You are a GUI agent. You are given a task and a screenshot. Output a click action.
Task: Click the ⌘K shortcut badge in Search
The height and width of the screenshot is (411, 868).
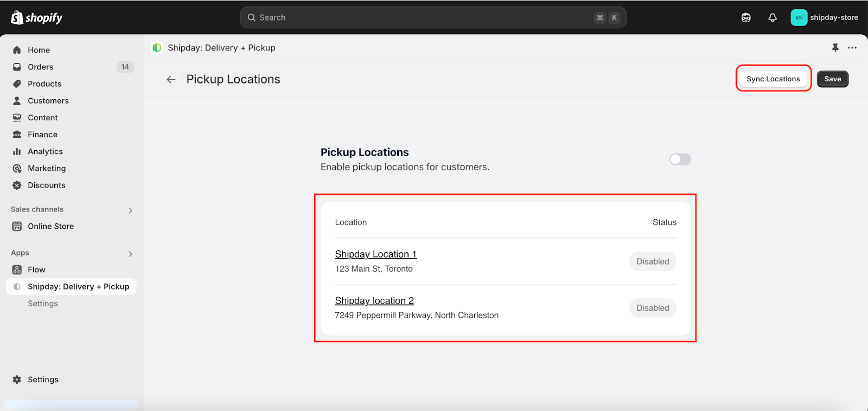(607, 17)
